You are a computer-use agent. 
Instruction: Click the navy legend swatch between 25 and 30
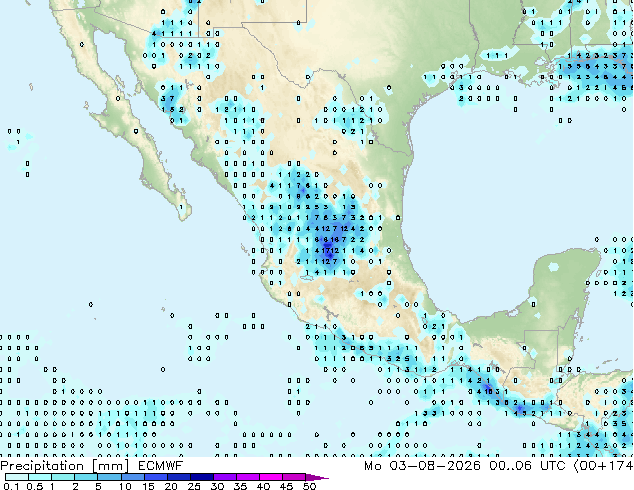tap(202, 477)
